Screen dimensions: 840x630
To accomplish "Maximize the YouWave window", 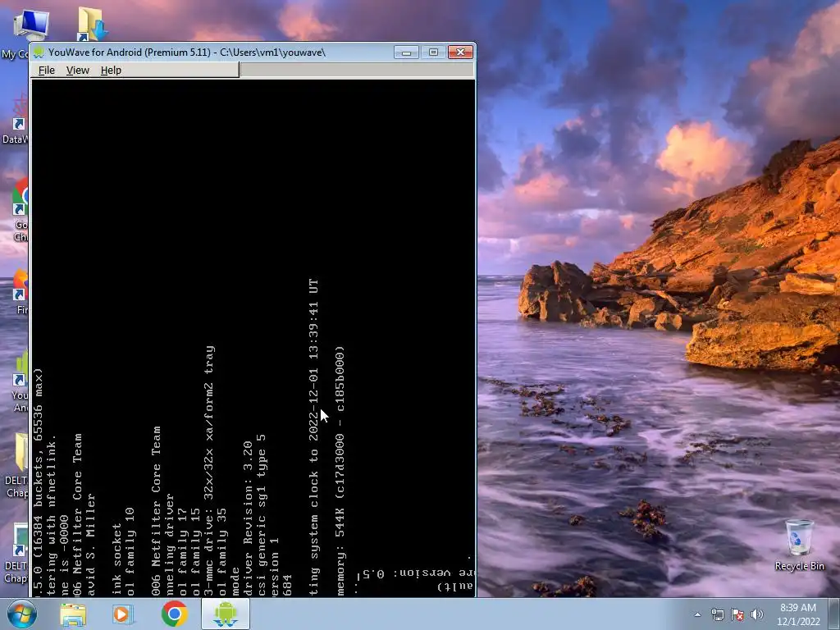I will [433, 52].
